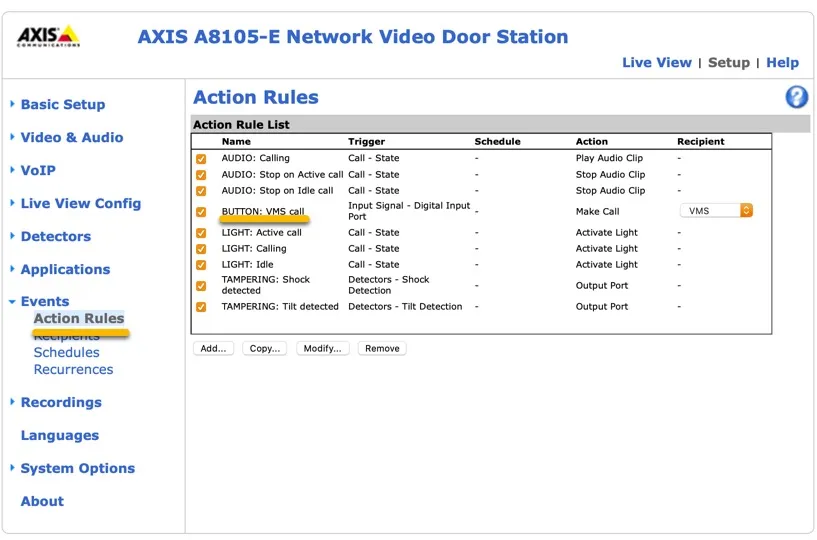The image size is (817, 540).
Task: Open the Languages menu item
Action: [x=59, y=435]
